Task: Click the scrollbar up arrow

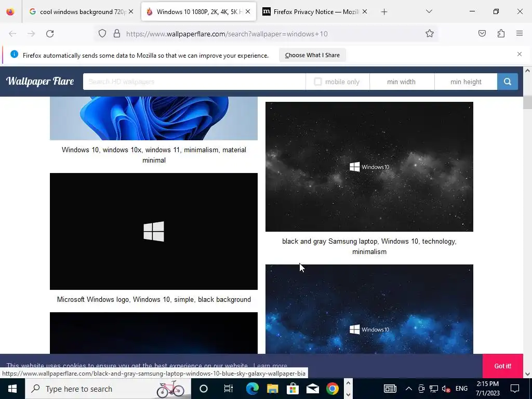Action: (x=527, y=71)
